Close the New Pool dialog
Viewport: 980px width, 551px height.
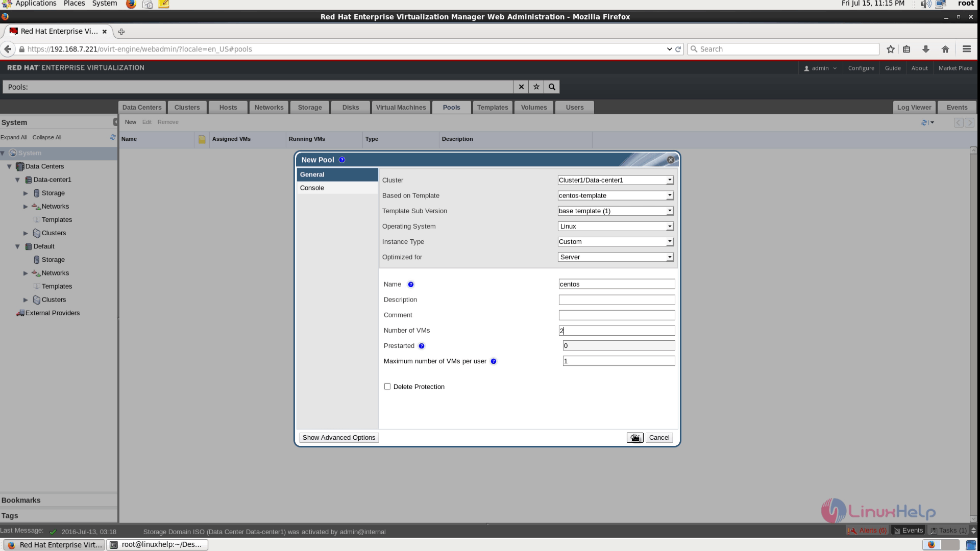(671, 160)
